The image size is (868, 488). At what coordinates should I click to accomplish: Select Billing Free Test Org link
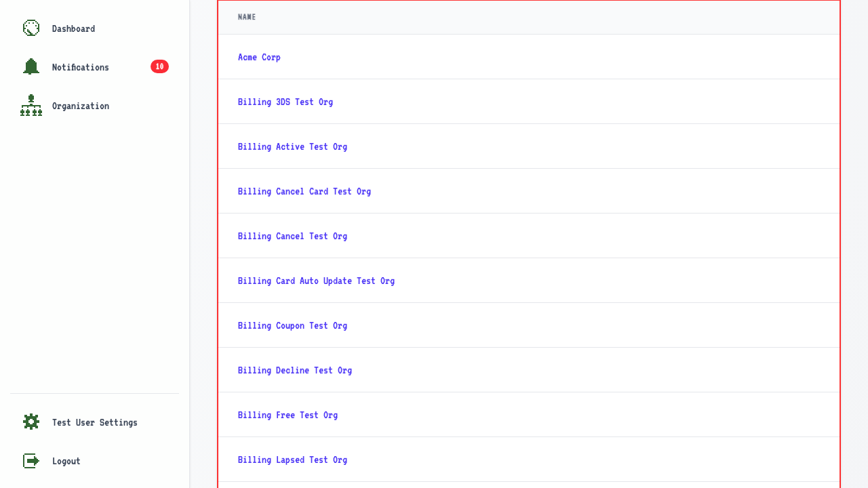click(288, 415)
